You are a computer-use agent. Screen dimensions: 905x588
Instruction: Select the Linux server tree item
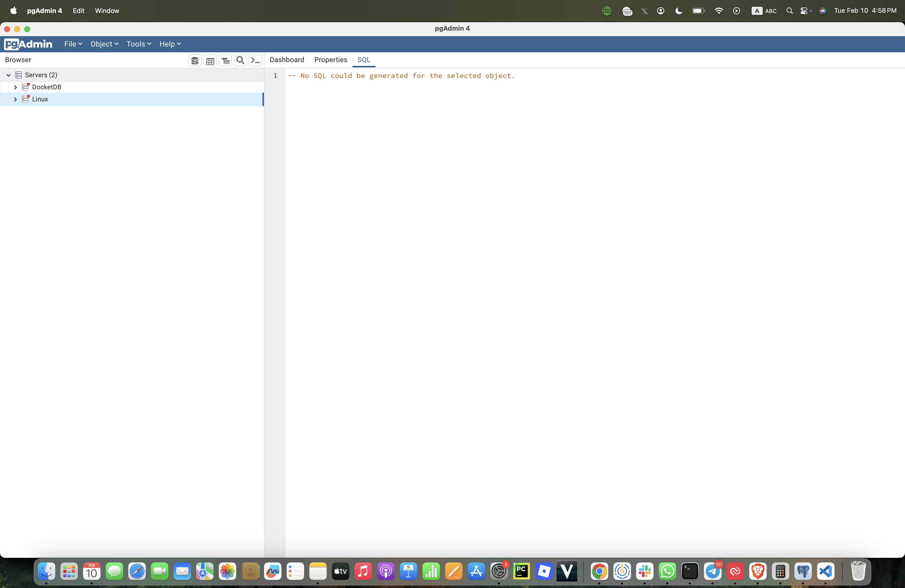click(x=40, y=99)
